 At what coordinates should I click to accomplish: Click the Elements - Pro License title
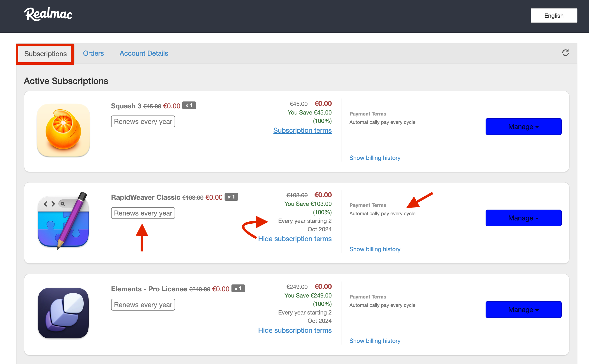(x=149, y=289)
